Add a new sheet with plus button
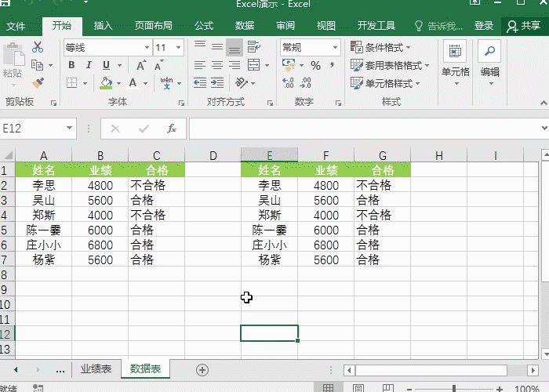 click(202, 370)
